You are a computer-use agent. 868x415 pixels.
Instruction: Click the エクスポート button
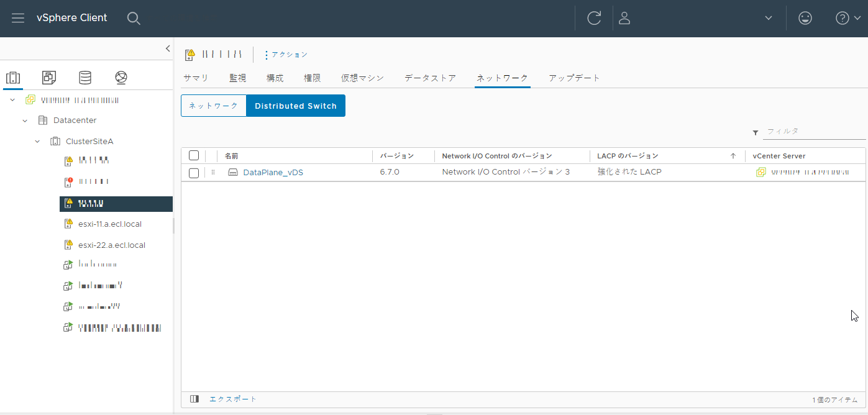click(x=233, y=399)
